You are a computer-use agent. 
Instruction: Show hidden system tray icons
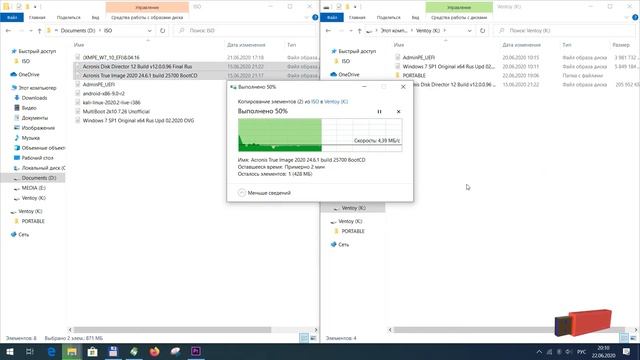coord(539,351)
